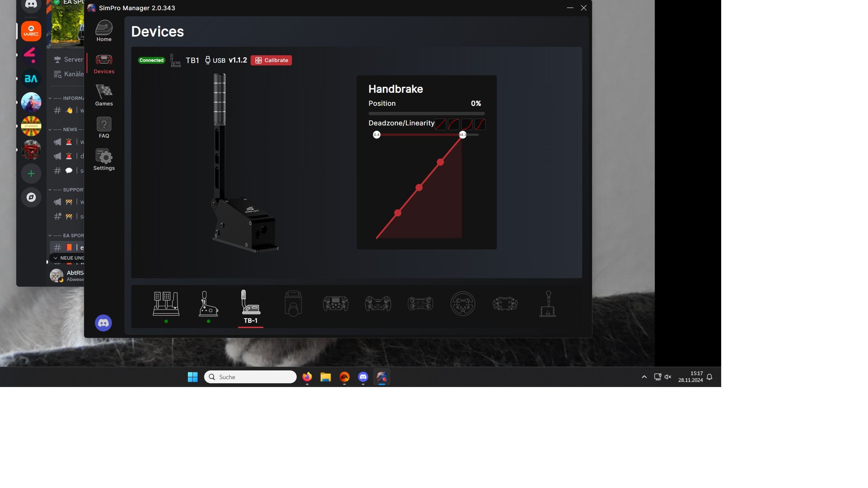The height and width of the screenshot is (488, 868).
Task: Open Firefox from the taskbar
Action: 307,377
